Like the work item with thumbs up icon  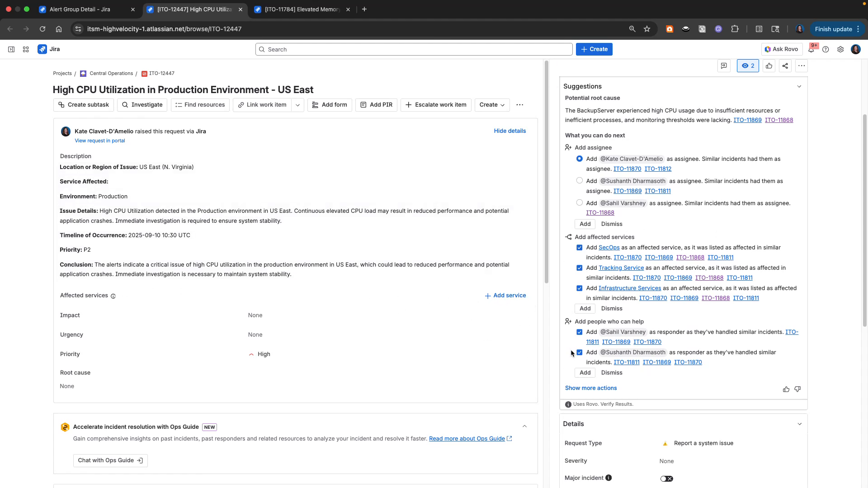tap(769, 66)
